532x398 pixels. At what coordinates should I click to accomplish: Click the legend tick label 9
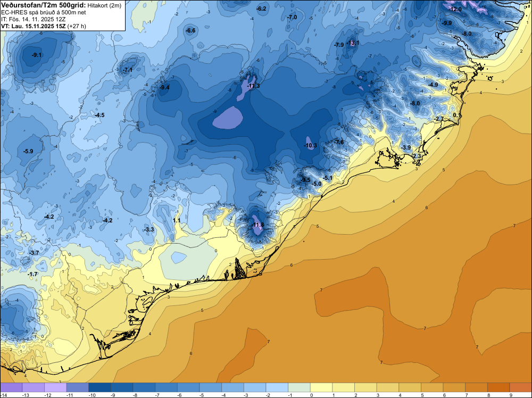click(x=511, y=395)
